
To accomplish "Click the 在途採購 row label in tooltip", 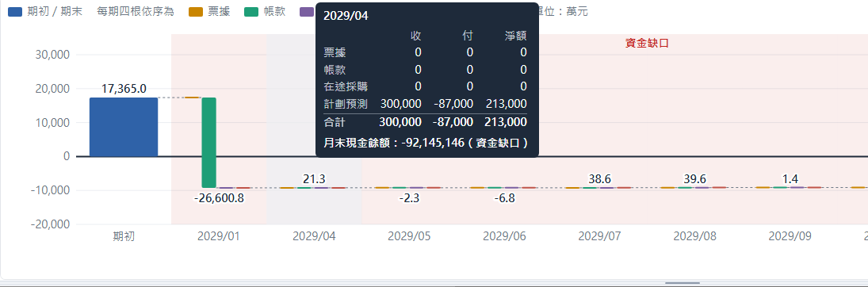I will (346, 86).
